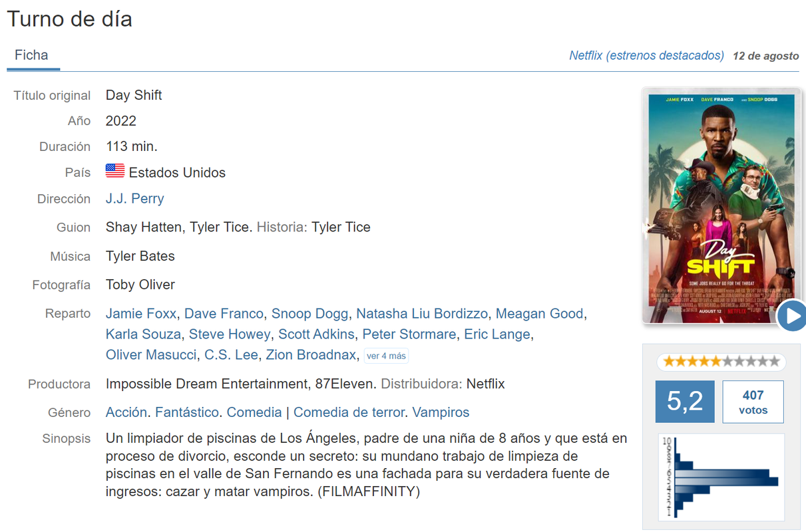Open the rating distribution histogram
Screen dimensions: 806x532
pyautogui.click(x=721, y=477)
